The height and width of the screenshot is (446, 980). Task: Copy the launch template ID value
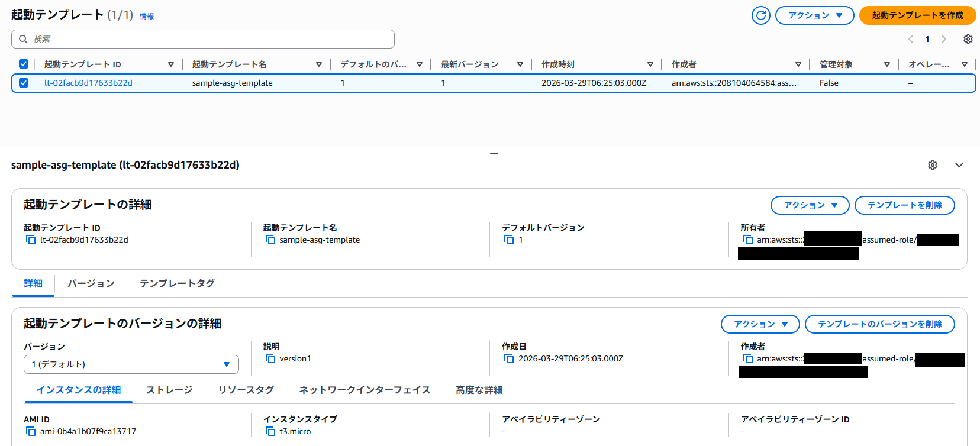point(31,240)
